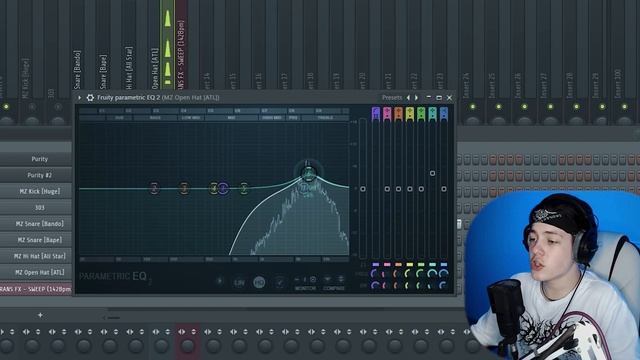Toggle mute LED on Insert 26 mixer track
Image resolution: width=640 pixels, height=360 pixels.
point(524,107)
